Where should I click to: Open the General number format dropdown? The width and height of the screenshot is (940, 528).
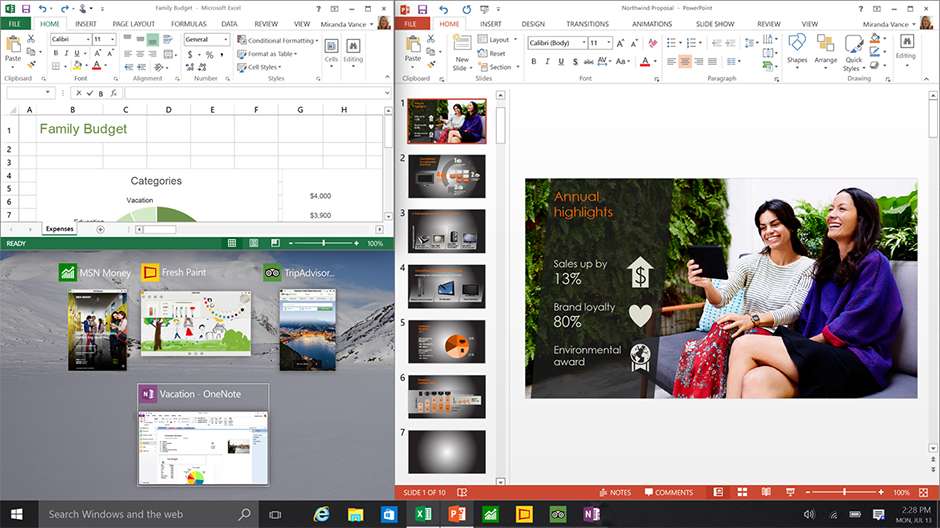tap(225, 39)
